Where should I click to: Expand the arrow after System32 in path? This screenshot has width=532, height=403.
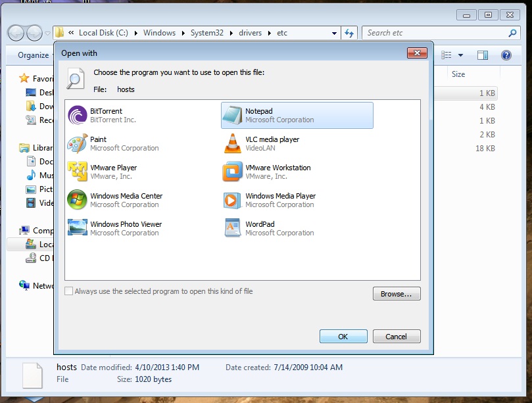(231, 34)
